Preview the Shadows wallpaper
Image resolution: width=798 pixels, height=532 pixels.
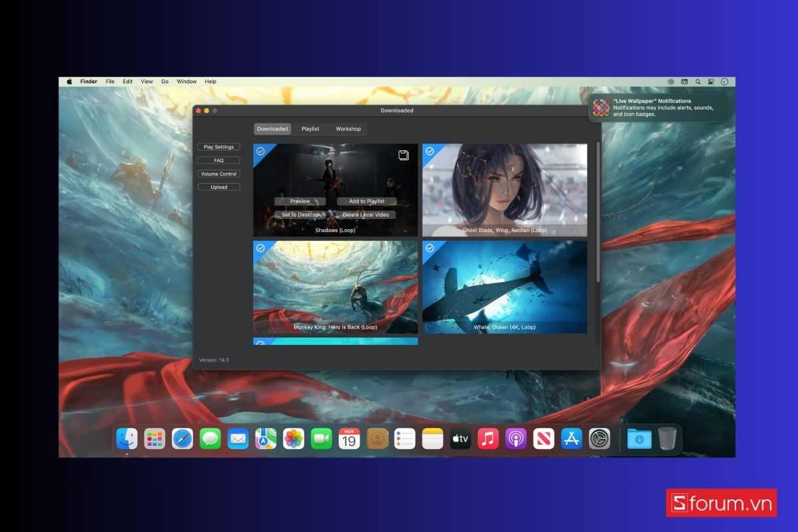[x=300, y=201]
